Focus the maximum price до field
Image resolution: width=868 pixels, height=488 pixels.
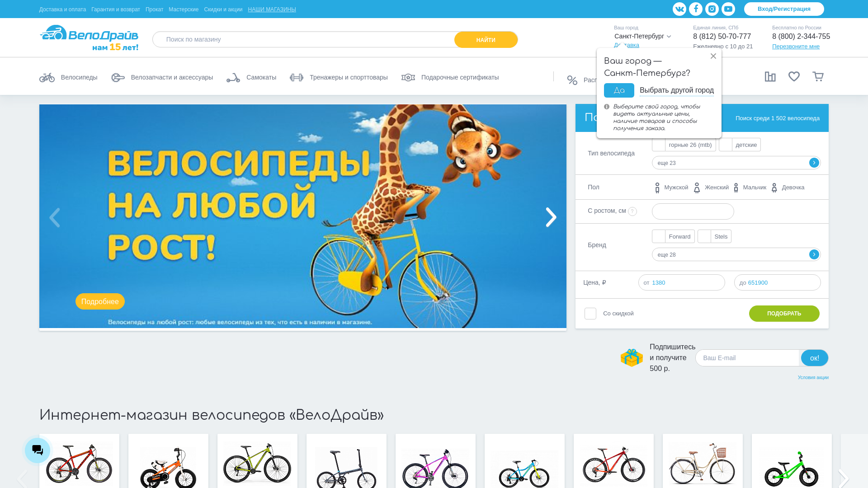click(x=777, y=282)
